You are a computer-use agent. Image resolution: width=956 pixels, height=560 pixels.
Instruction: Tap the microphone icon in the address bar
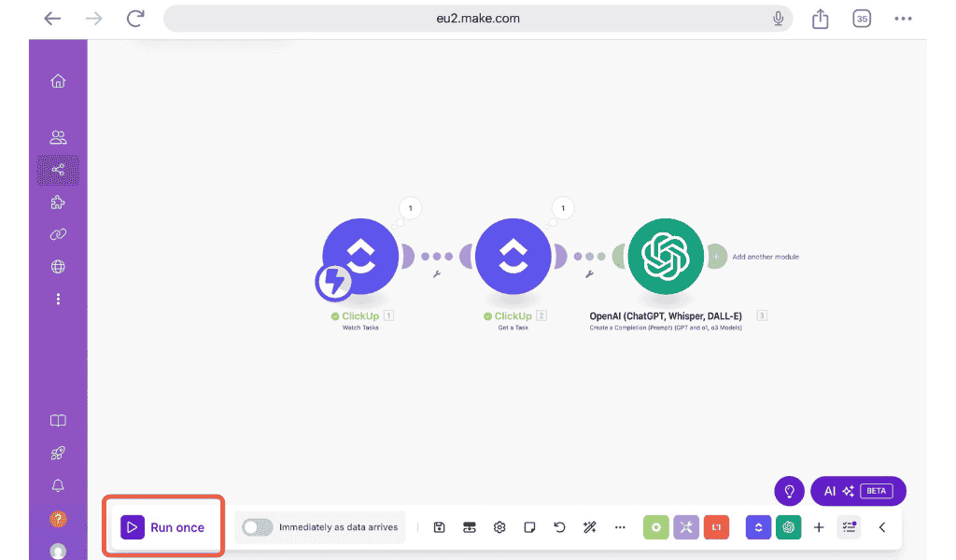[x=778, y=19]
